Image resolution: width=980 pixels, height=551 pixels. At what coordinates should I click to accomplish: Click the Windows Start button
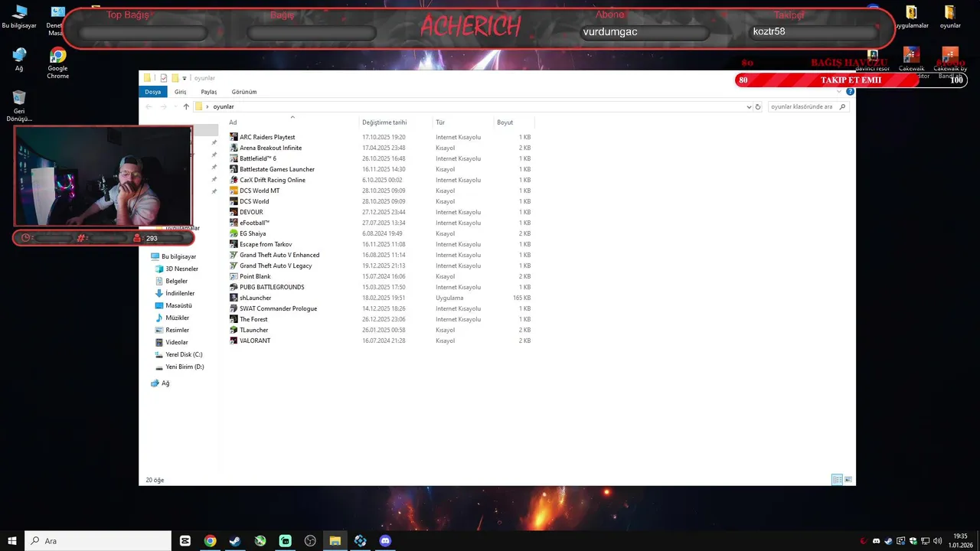pos(12,541)
